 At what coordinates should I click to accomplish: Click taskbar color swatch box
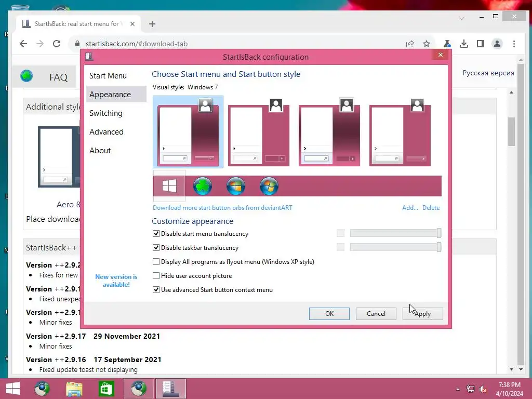click(340, 247)
